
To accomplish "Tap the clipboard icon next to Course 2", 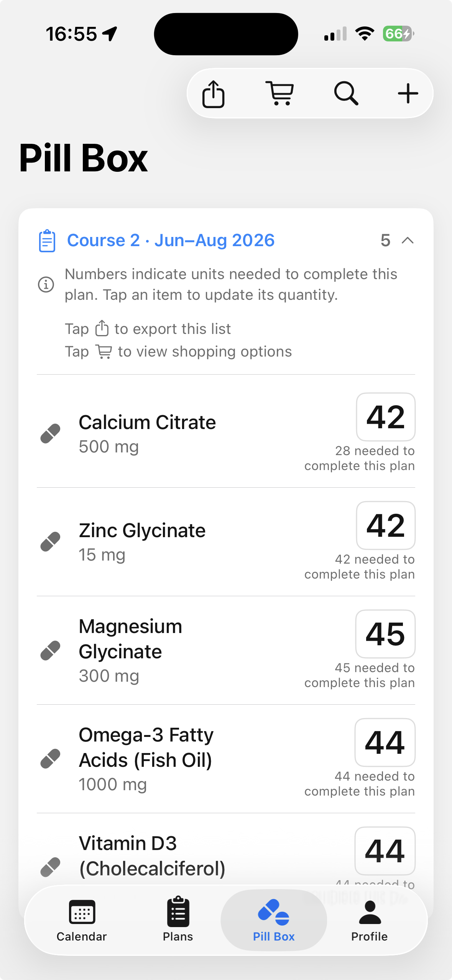I will (x=47, y=241).
